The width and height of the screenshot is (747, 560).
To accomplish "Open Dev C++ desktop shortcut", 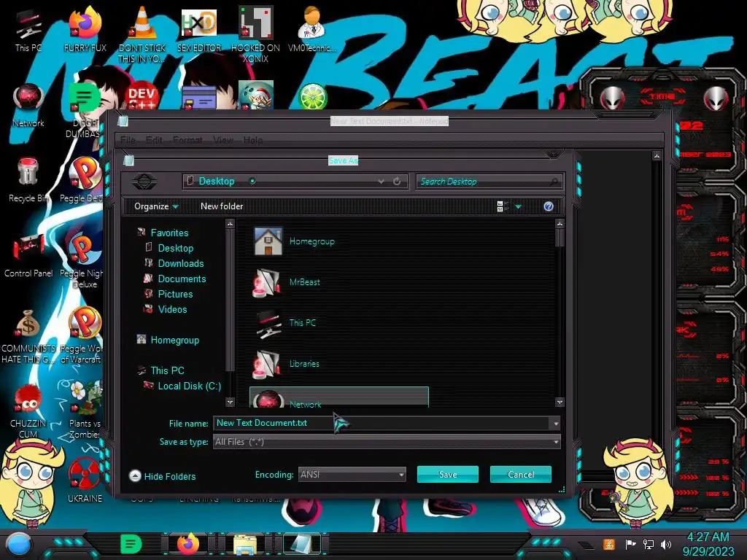I will (x=142, y=97).
